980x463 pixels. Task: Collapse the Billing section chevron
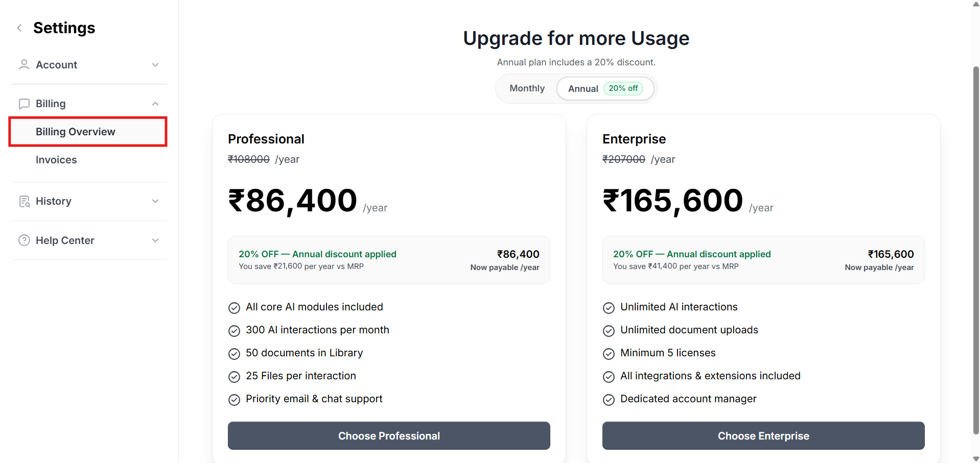coord(155,104)
